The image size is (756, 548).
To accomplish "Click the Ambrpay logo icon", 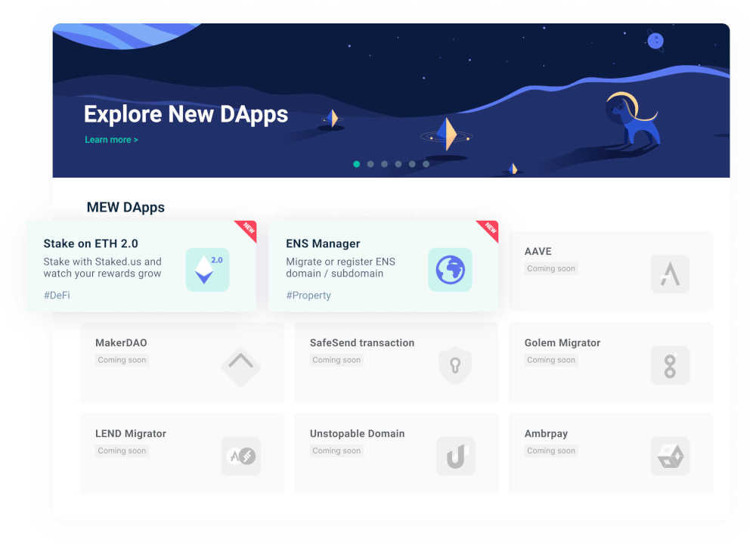I will click(670, 457).
